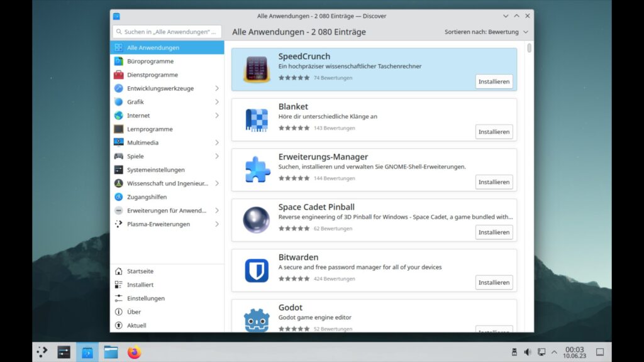Select the Entwicklungswerkzeuge category icon

coord(119,88)
